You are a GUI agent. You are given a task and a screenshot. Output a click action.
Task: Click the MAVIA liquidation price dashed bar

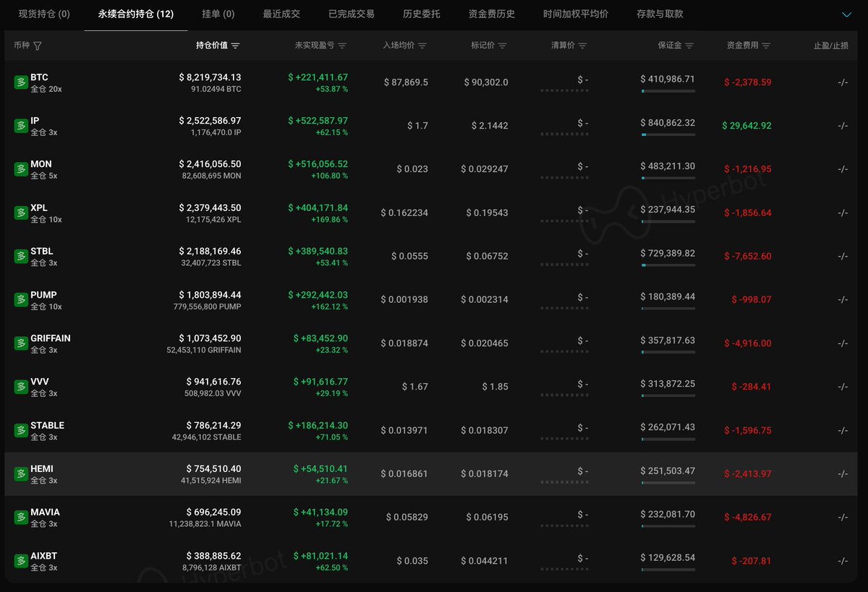[x=564, y=526]
